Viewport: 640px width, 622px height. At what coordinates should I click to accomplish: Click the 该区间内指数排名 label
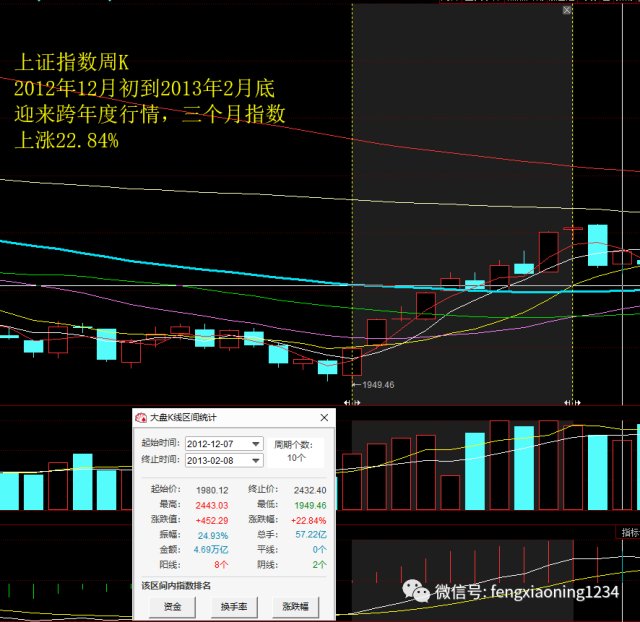[176, 586]
